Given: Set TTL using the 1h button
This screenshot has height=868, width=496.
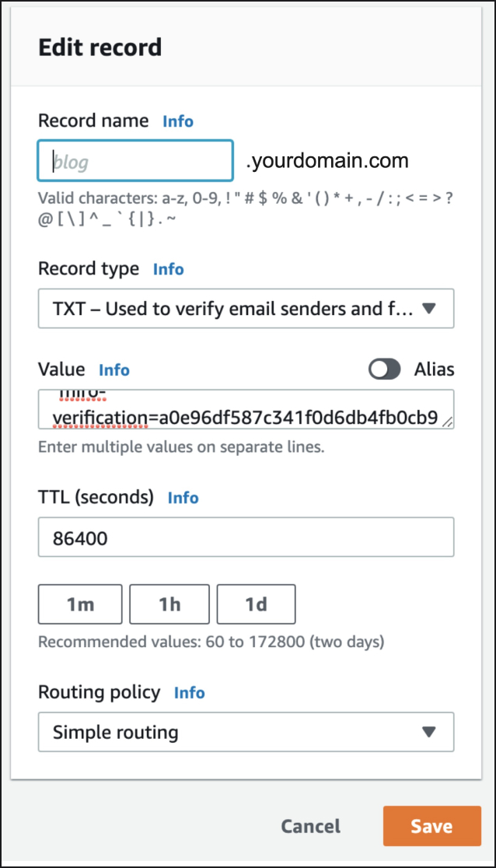Looking at the screenshot, I should 169,604.
